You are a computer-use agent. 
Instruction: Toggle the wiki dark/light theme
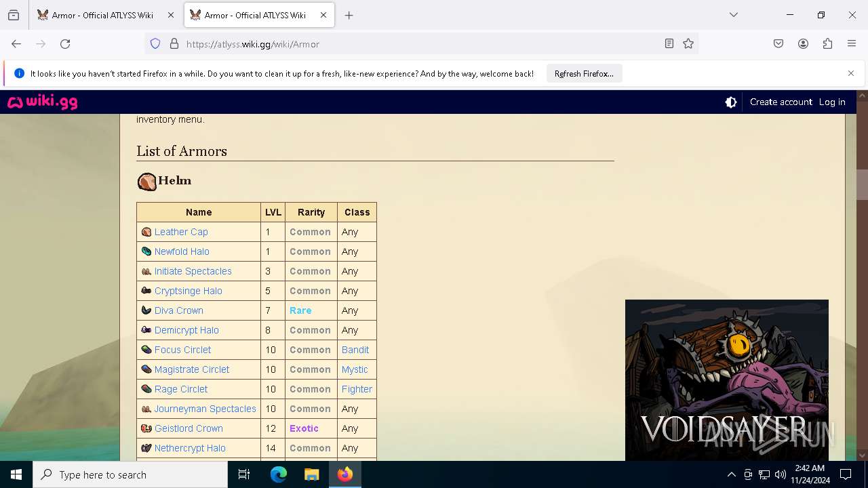(731, 102)
